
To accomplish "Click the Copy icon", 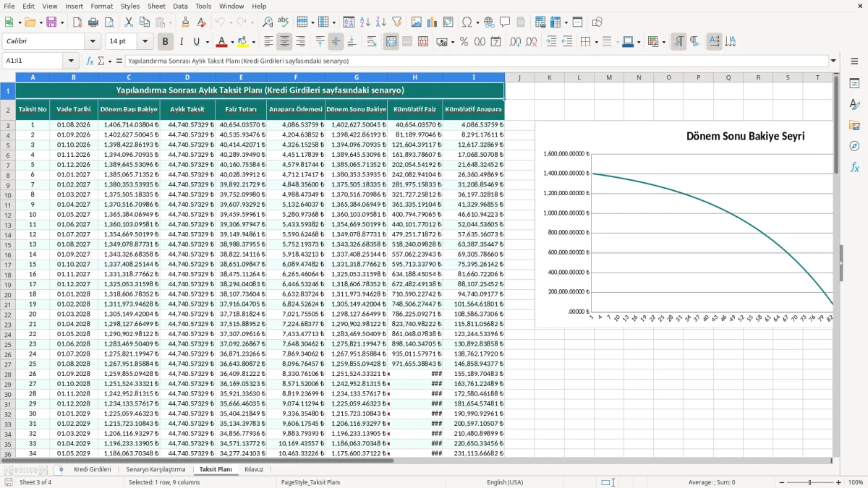I will (143, 22).
